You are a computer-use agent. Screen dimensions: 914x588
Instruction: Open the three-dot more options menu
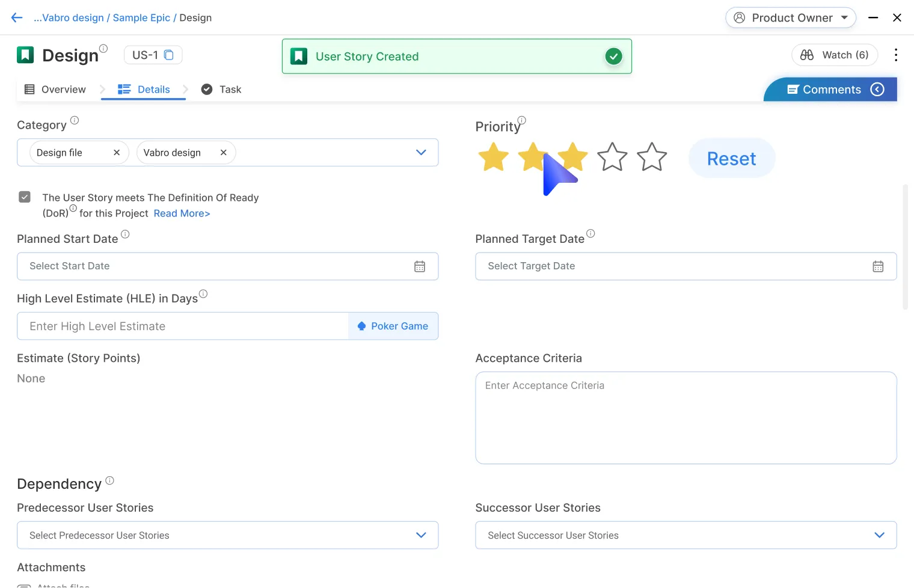(x=896, y=55)
